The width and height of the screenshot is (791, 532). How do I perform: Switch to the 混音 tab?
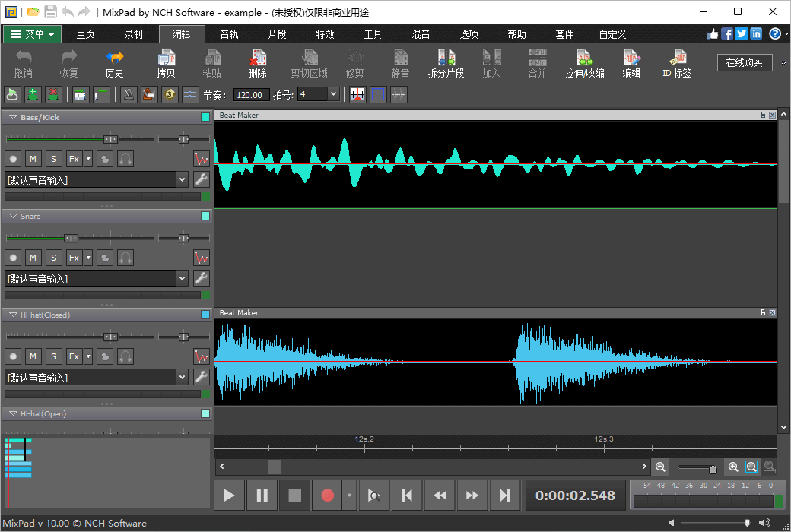[421, 34]
